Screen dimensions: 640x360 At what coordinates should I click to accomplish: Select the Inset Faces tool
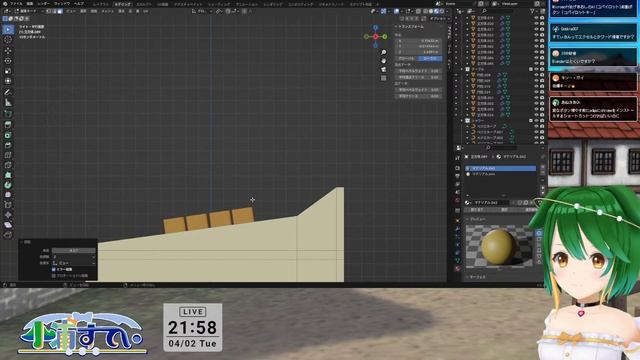click(x=8, y=135)
